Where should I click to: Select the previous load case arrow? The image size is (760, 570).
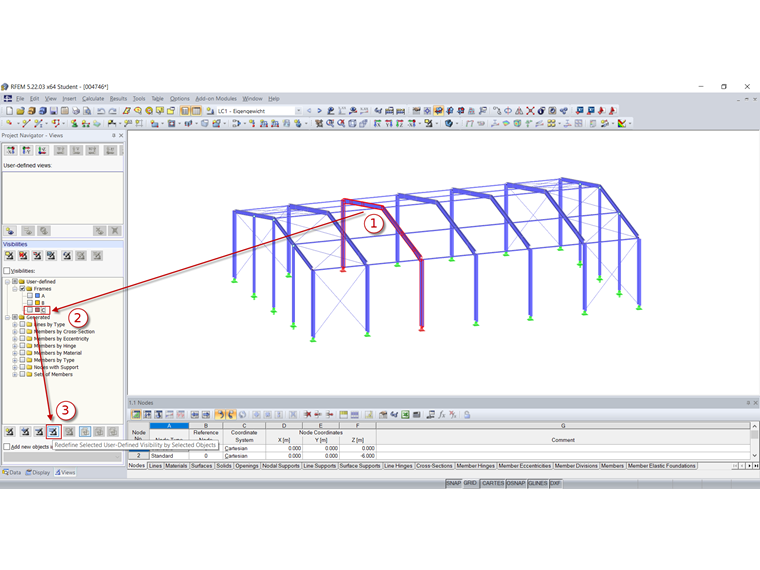(x=309, y=111)
